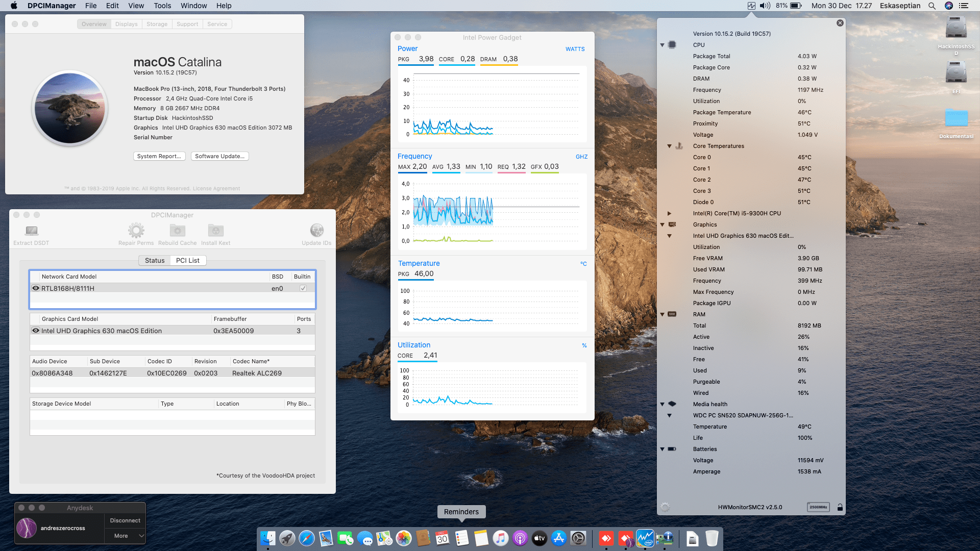
Task: Click Disconnect in Anydesk window
Action: tap(125, 520)
